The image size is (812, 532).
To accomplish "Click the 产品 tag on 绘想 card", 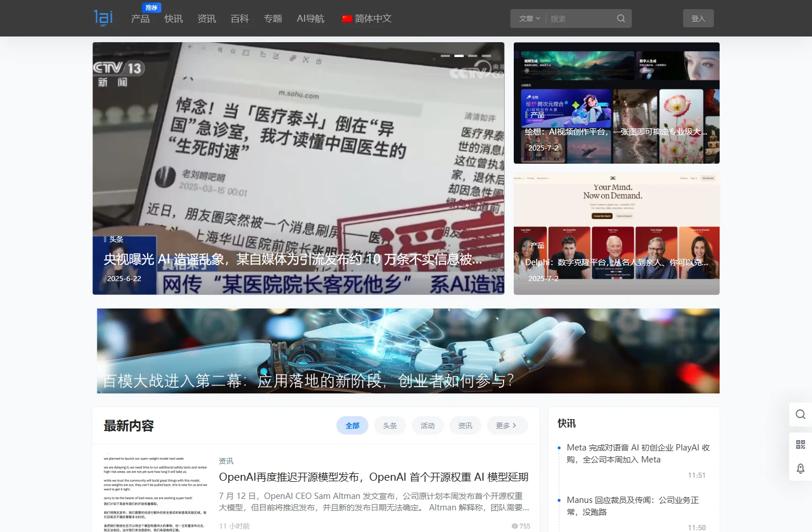I will pyautogui.click(x=537, y=115).
